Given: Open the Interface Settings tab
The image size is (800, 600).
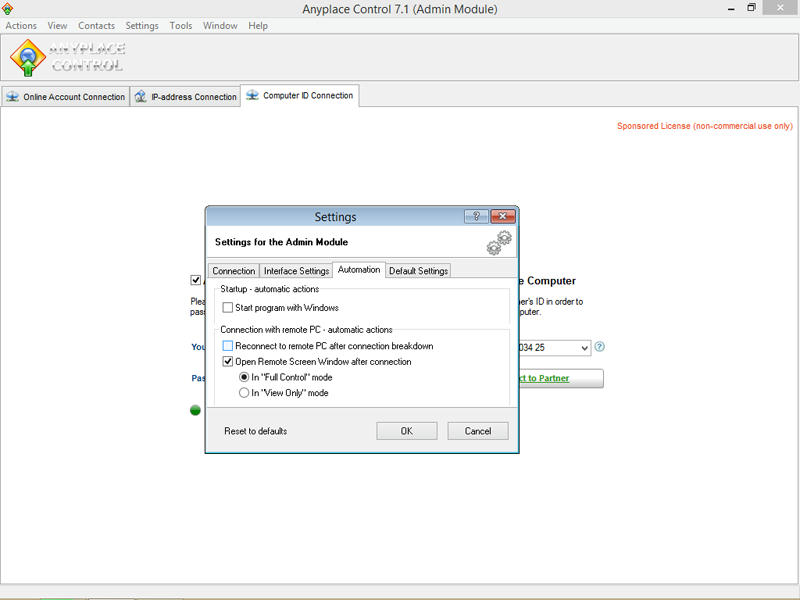Looking at the screenshot, I should coord(296,271).
